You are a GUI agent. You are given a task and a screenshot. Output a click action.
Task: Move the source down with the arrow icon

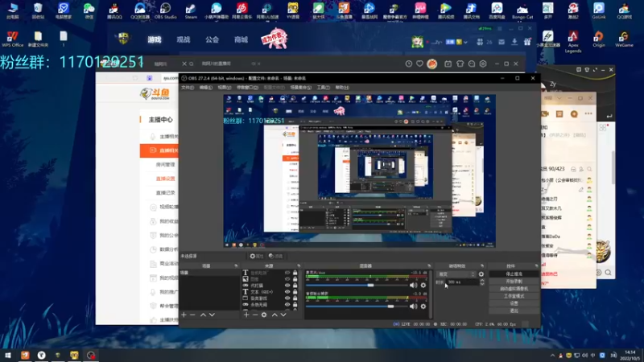pyautogui.click(x=283, y=315)
